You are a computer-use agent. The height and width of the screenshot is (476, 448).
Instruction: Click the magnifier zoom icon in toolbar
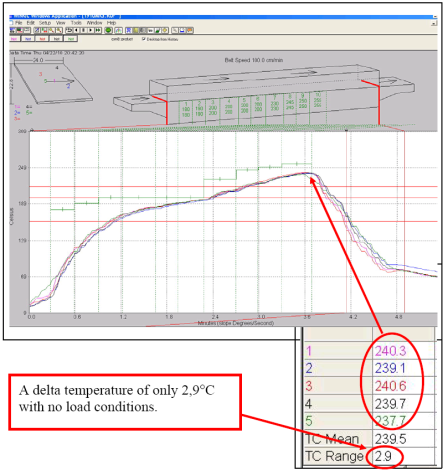click(x=175, y=30)
